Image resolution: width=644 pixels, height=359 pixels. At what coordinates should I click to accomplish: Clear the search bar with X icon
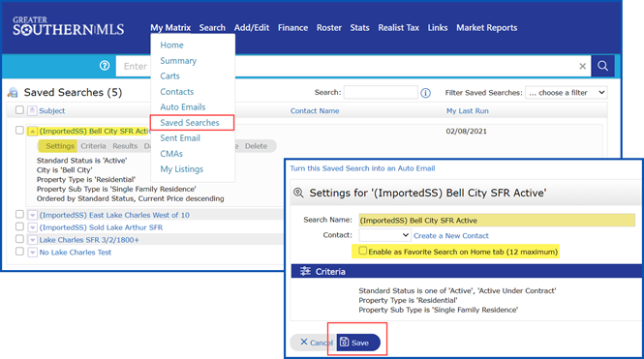click(x=582, y=66)
